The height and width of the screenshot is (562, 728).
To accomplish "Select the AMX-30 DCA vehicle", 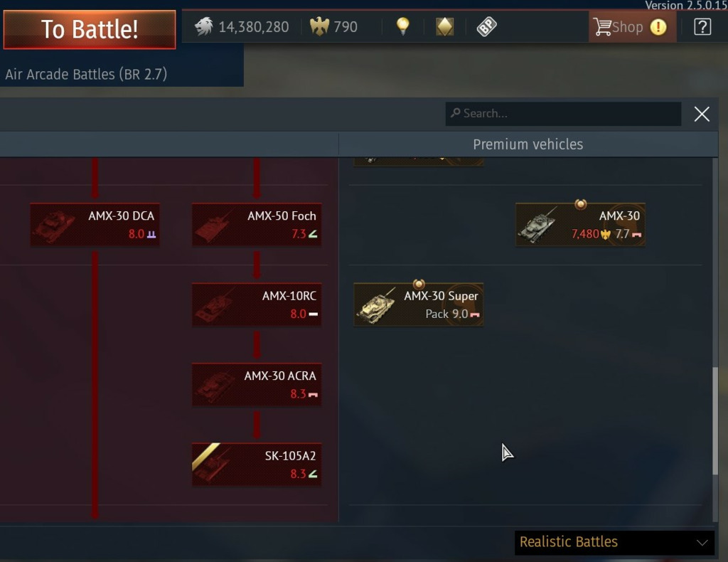I will tap(95, 225).
